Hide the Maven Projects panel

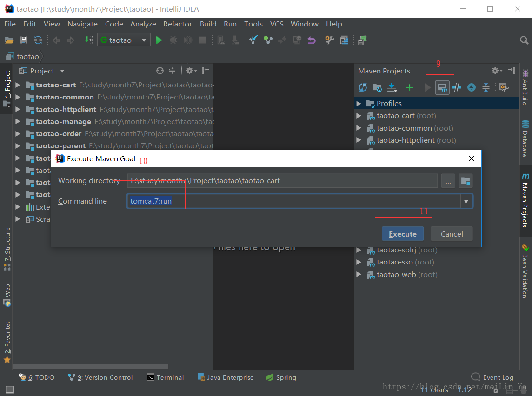tap(511, 71)
